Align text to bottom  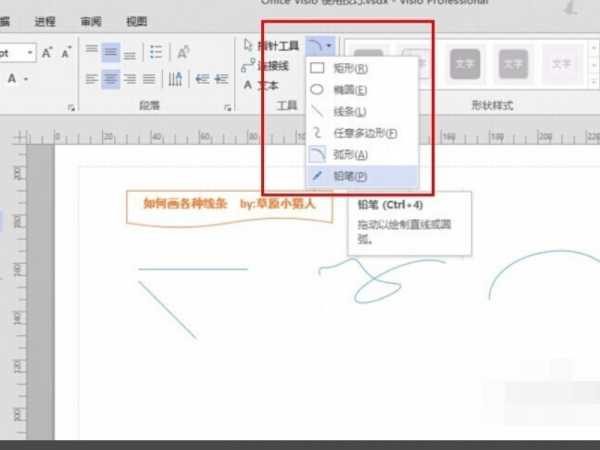(x=130, y=55)
